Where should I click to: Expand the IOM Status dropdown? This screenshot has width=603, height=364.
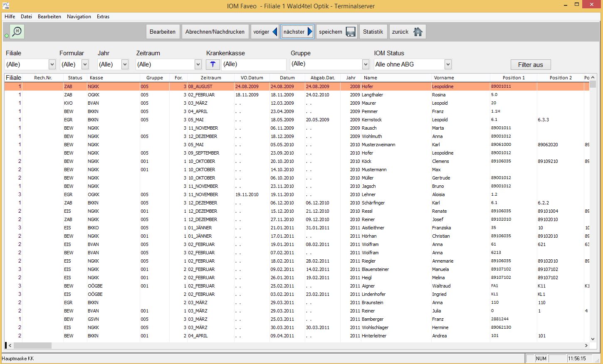(448, 64)
